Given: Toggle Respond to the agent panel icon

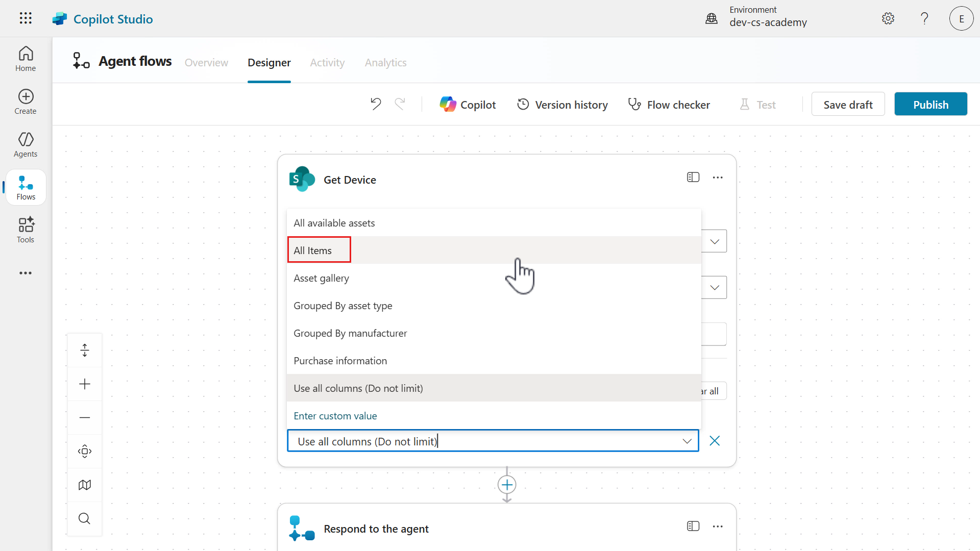Looking at the screenshot, I should click(x=693, y=526).
